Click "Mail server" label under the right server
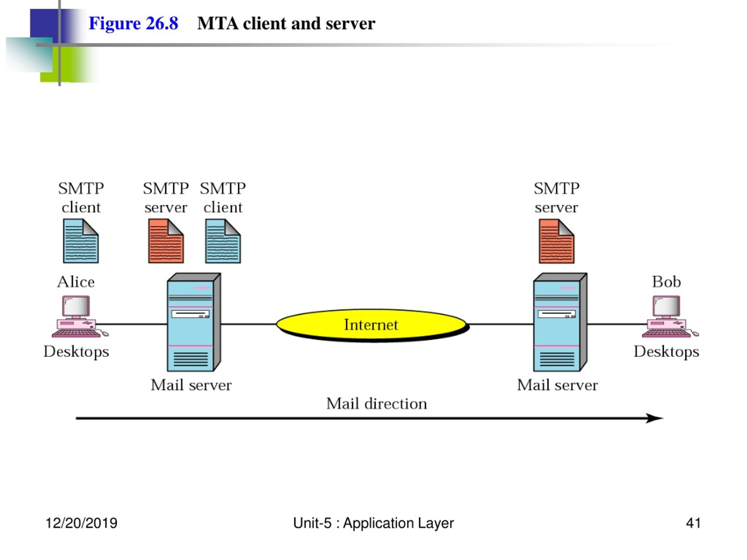 click(557, 385)
